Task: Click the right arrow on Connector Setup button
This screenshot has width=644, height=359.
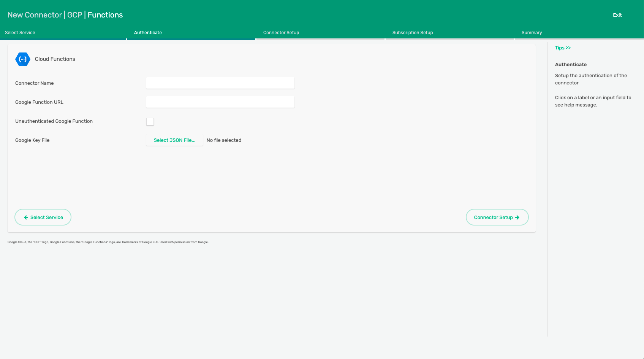Action: 517,218
